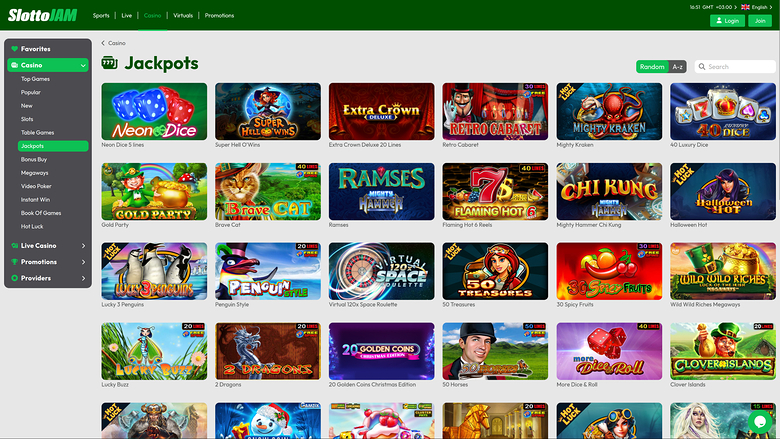Expand the Live Casino section

coord(83,246)
